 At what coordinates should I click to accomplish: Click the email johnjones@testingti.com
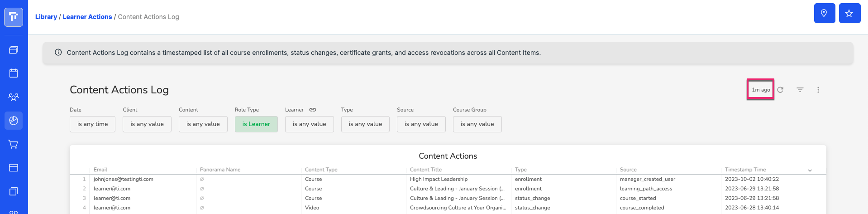[124, 179]
